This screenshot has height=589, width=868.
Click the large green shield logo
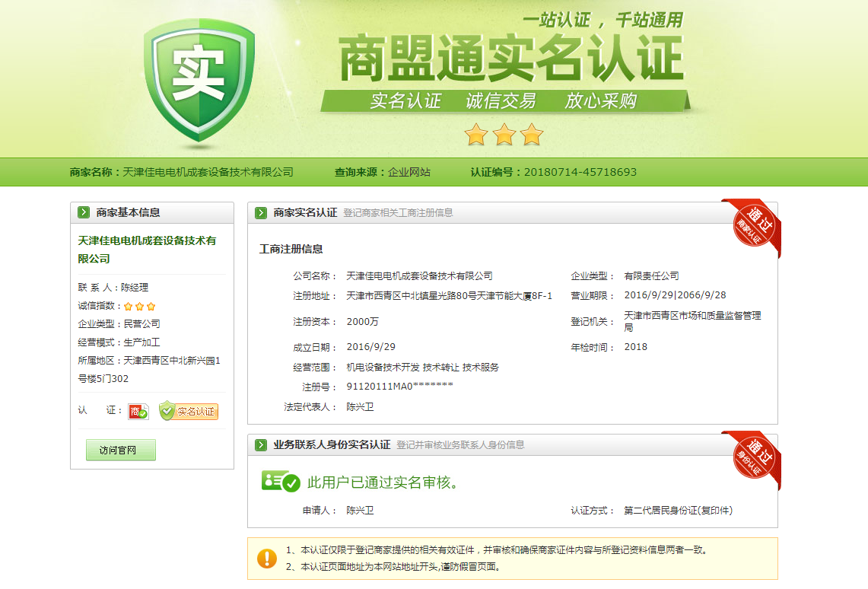coord(199,82)
